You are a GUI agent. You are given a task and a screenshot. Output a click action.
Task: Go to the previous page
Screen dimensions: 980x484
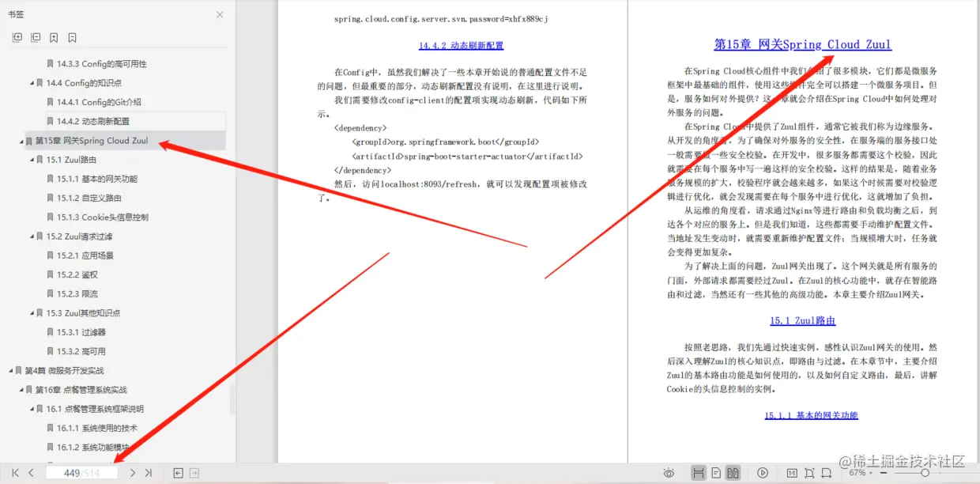[x=31, y=473]
